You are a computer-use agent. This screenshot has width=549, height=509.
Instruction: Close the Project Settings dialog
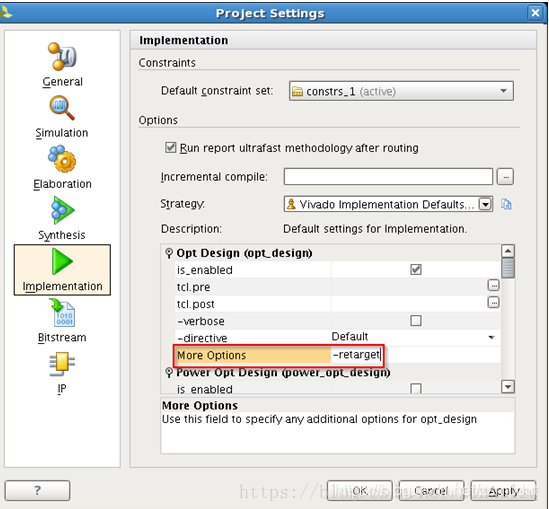pyautogui.click(x=535, y=13)
